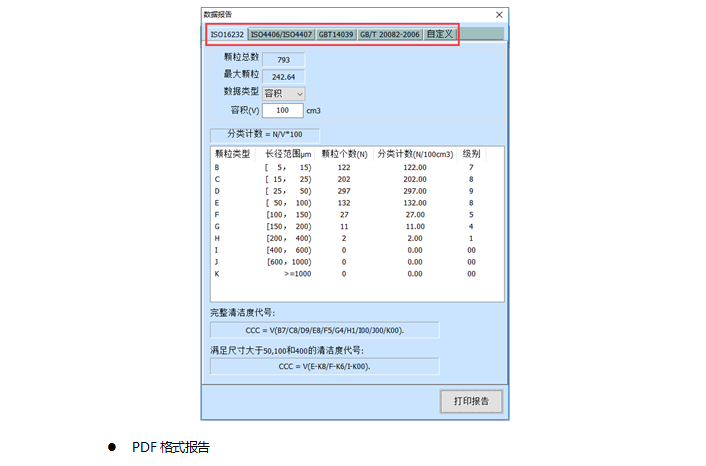Viewport: 706px width, 466px height.
Task: Open the ISO4406/ISO4407 tab
Action: [281, 34]
